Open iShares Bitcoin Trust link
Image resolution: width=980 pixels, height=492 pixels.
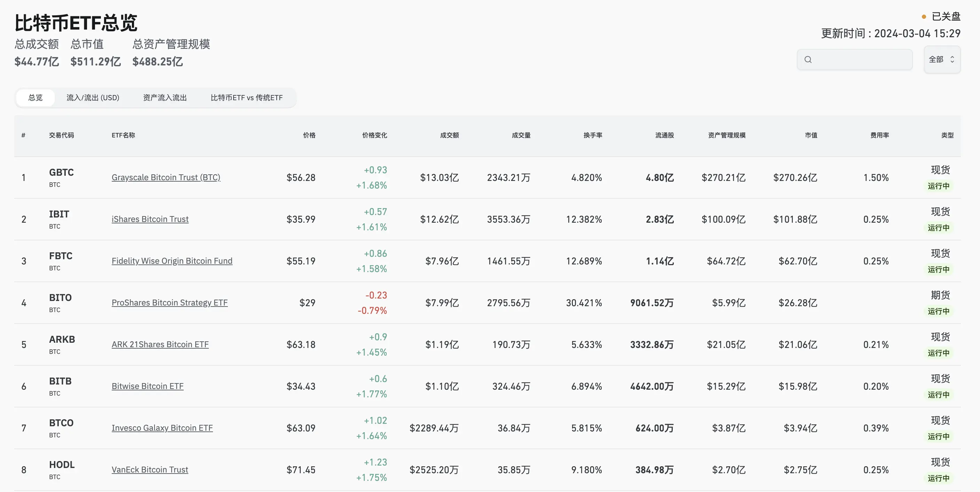[150, 219]
